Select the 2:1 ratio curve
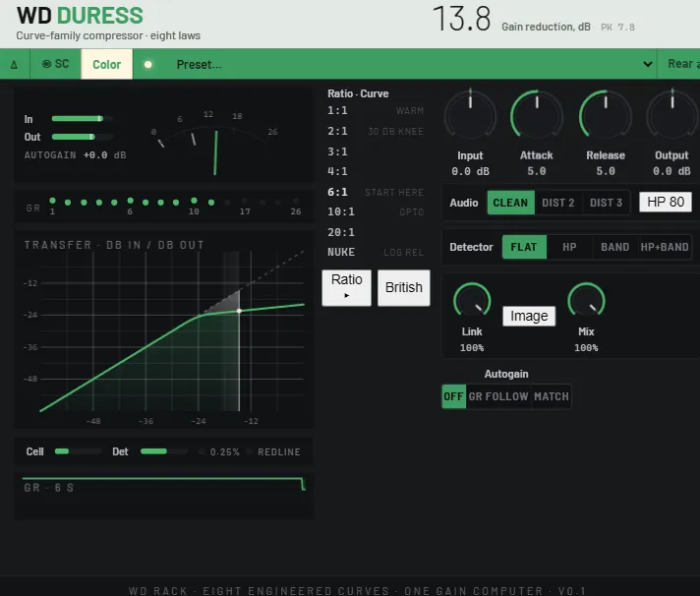700x596 pixels. pos(376,131)
